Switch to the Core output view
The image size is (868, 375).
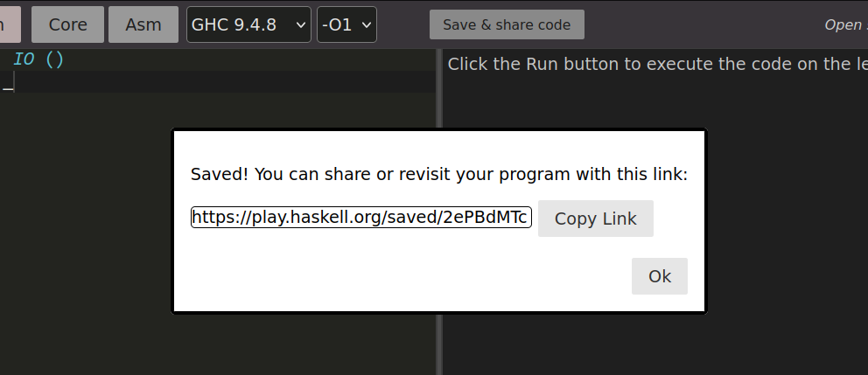click(67, 24)
